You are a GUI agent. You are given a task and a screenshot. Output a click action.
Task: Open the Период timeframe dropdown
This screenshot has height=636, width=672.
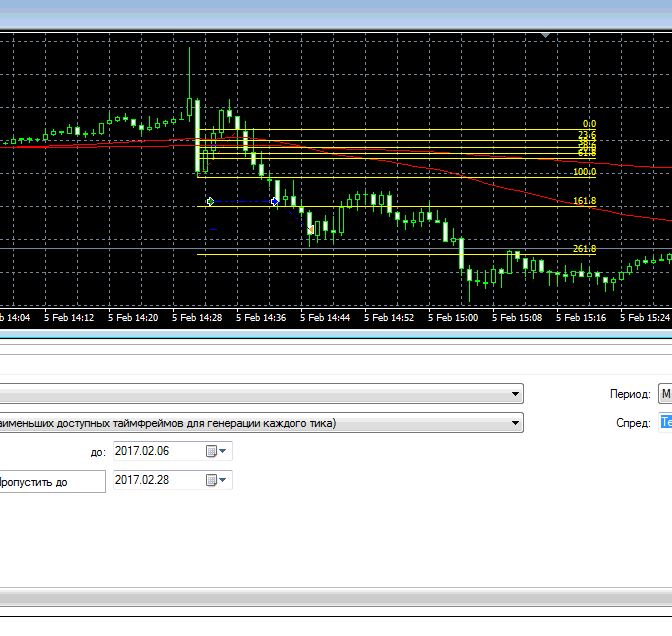tap(665, 394)
